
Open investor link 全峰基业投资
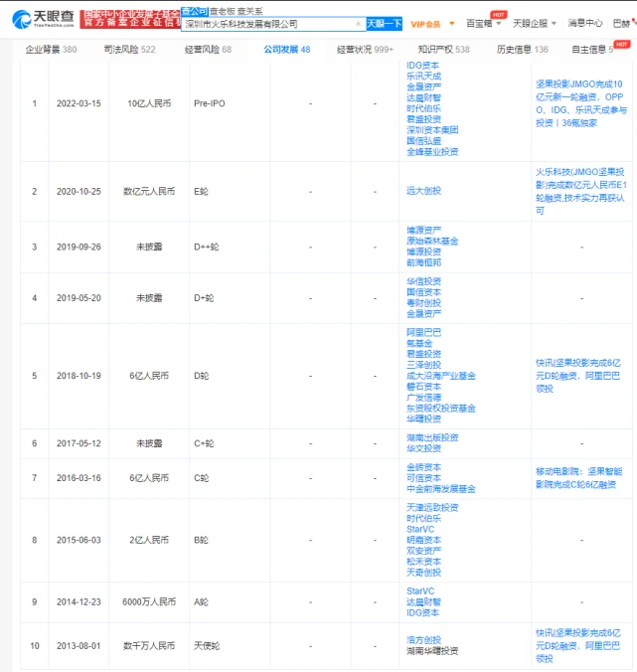click(x=432, y=152)
